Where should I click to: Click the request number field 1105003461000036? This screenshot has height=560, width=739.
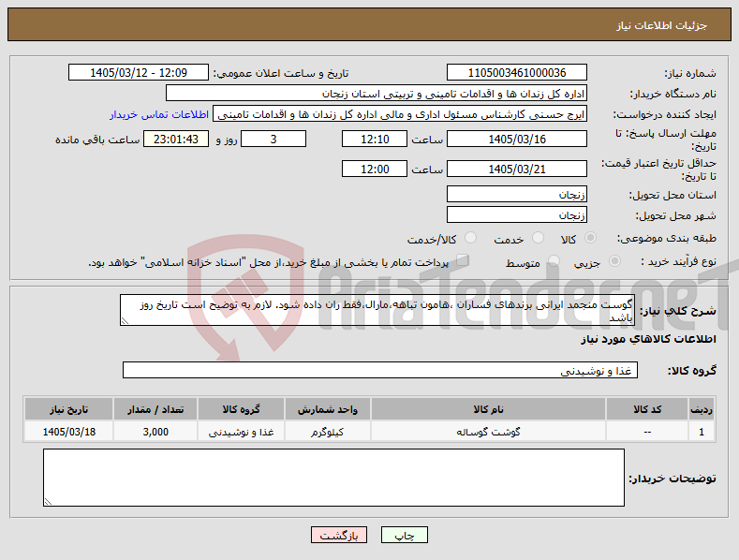[516, 73]
